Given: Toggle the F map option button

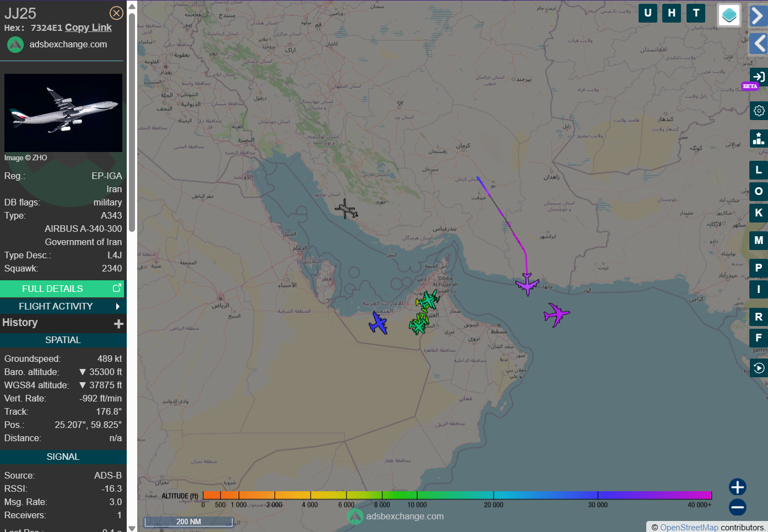Looking at the screenshot, I should tap(759, 338).
